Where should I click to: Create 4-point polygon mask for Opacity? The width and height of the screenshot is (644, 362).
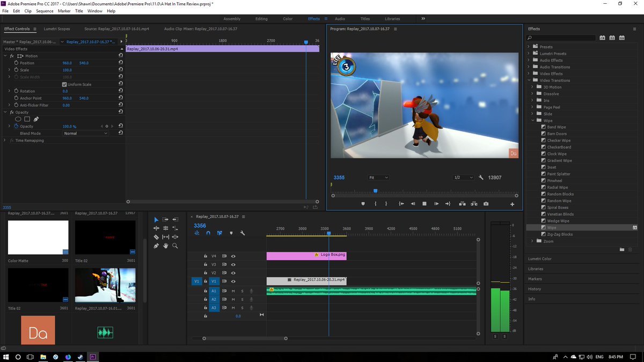[x=27, y=119]
